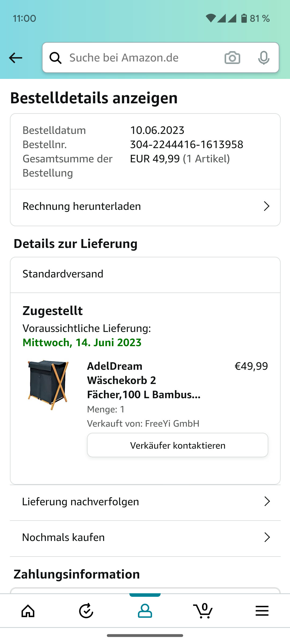Open the Buy Again checkmark tab
This screenshot has width=290, height=644.
86,611
